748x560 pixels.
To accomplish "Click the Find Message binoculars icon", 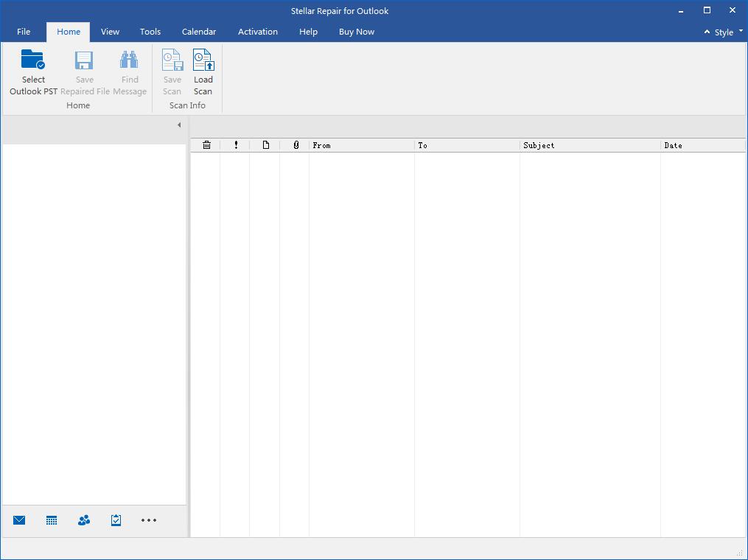I will (129, 60).
